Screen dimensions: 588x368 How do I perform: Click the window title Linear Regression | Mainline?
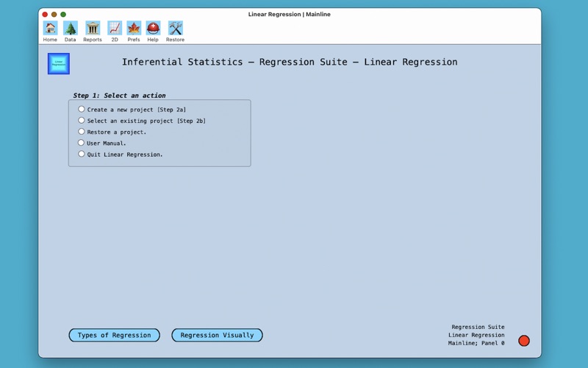point(289,14)
